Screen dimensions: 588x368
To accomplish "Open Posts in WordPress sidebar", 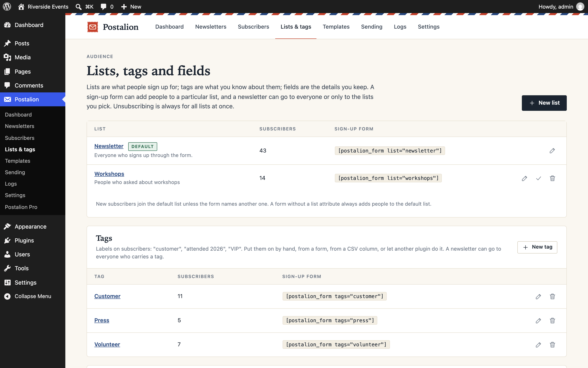I will (x=32, y=43).
